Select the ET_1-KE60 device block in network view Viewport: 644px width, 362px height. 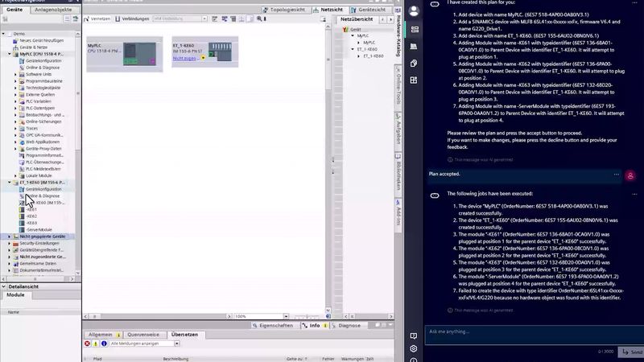point(205,52)
